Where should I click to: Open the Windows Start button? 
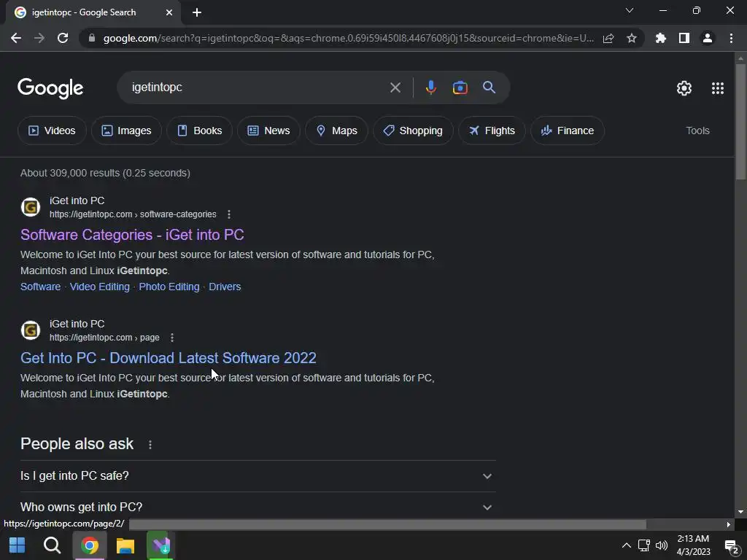(18, 545)
